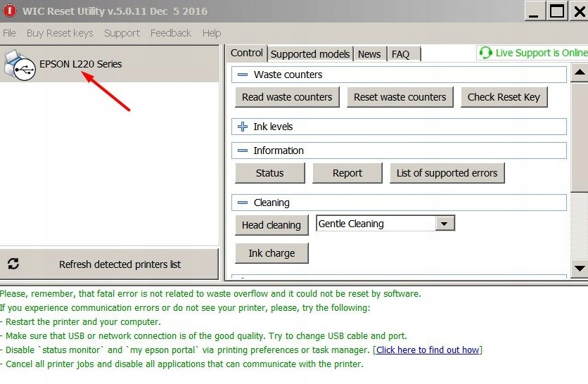Open the Gentle Cleaning dropdown arrow

(445, 224)
